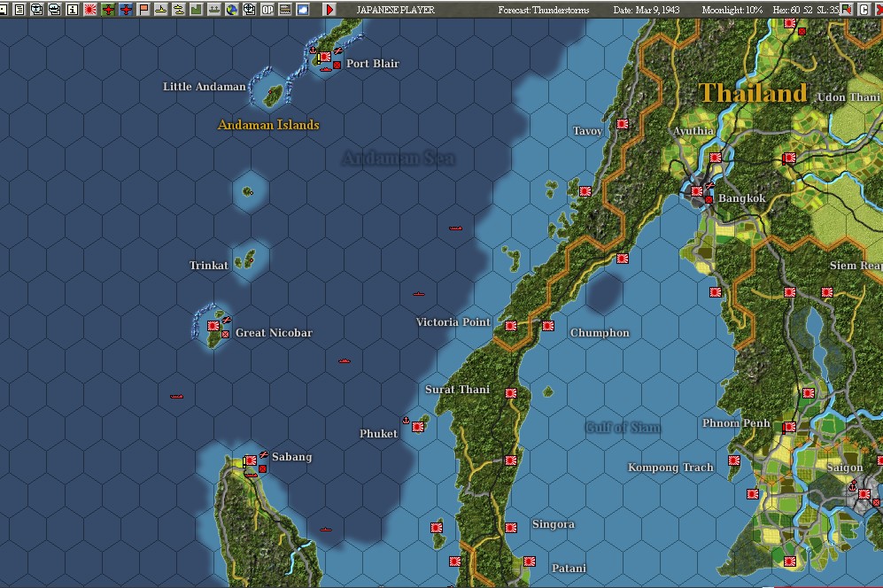Click the airfield icon at Sabang
Viewport: 883px width, 588px height.
(x=264, y=454)
